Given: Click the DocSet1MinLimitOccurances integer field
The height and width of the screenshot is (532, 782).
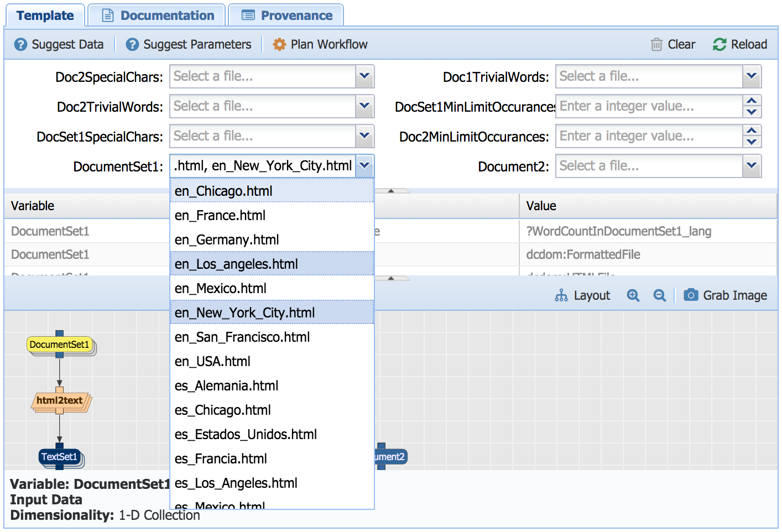Looking at the screenshot, I should click(648, 106).
